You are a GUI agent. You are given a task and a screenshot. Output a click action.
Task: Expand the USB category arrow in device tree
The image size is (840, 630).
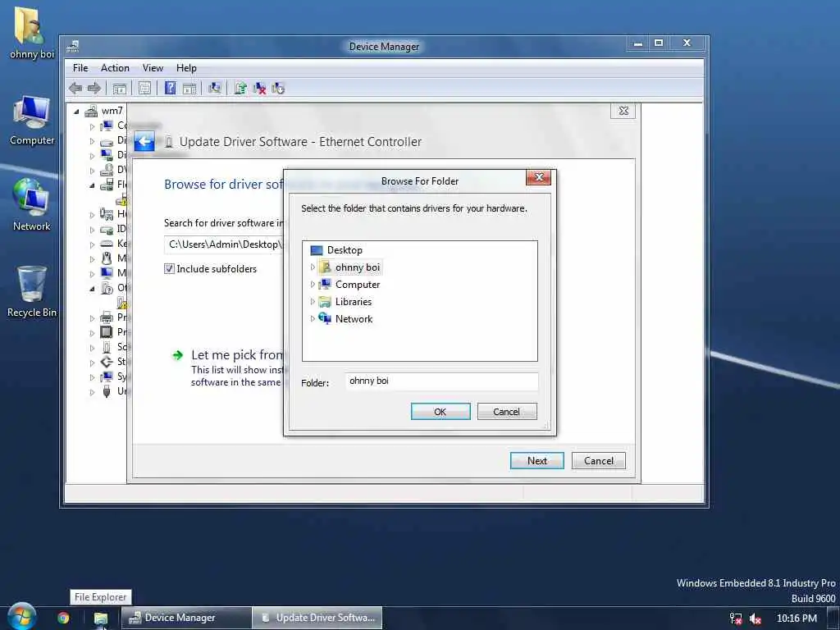click(x=92, y=392)
